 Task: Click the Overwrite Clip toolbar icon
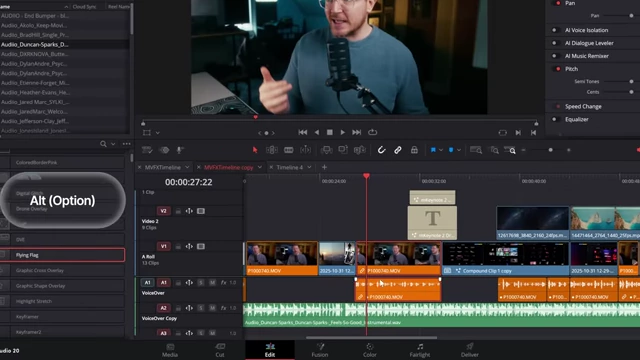343,150
